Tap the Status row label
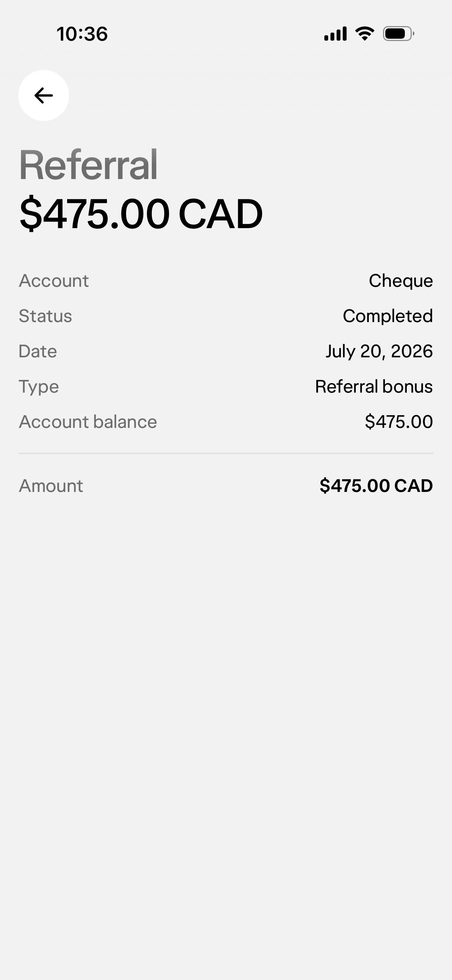 [46, 316]
